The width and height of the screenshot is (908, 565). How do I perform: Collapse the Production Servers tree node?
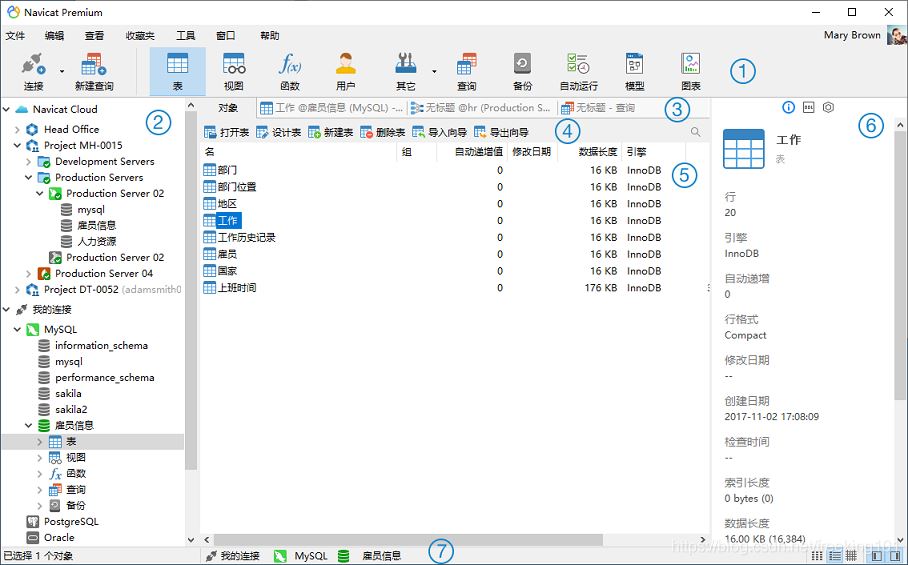[29, 177]
